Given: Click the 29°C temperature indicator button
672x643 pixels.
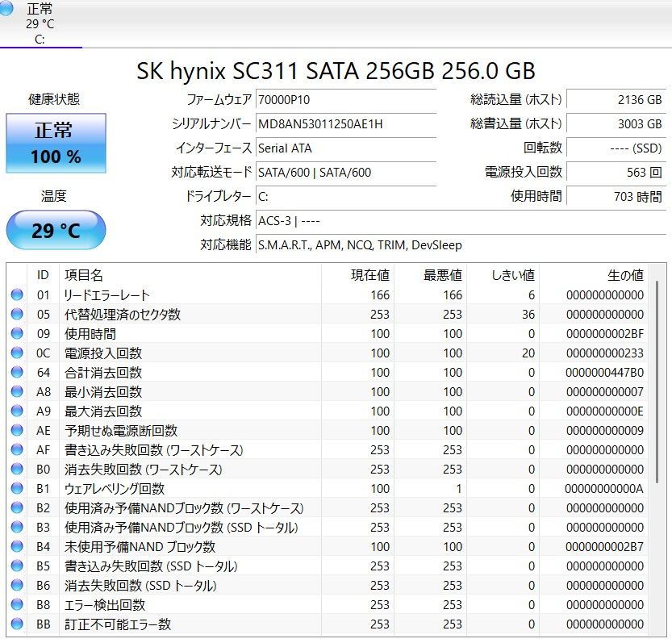Looking at the screenshot, I should tap(56, 230).
